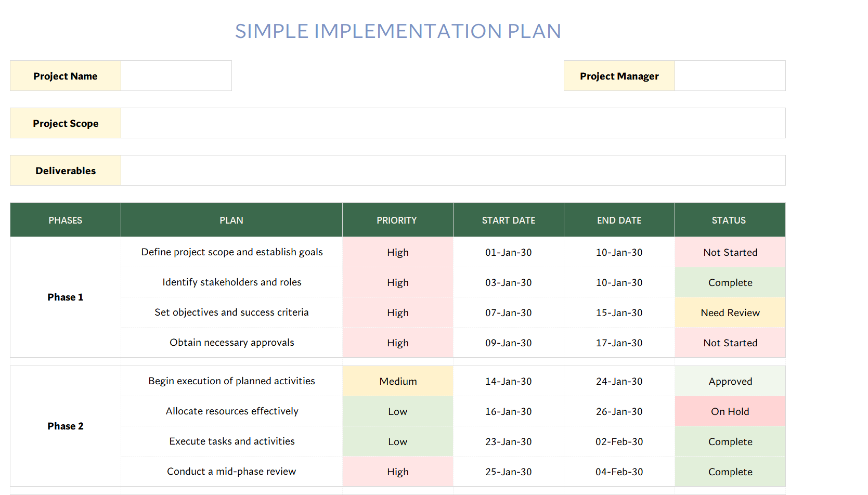Select end date 10-Jan-30 for Identify stakeholders
Image resolution: width=868 pixels, height=495 pixels.
coord(619,282)
